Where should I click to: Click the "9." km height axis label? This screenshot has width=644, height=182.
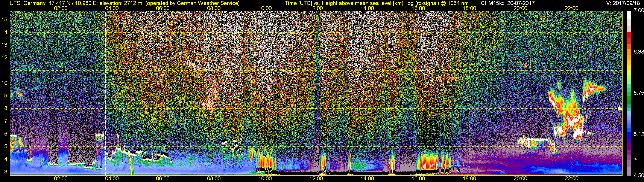[6, 96]
